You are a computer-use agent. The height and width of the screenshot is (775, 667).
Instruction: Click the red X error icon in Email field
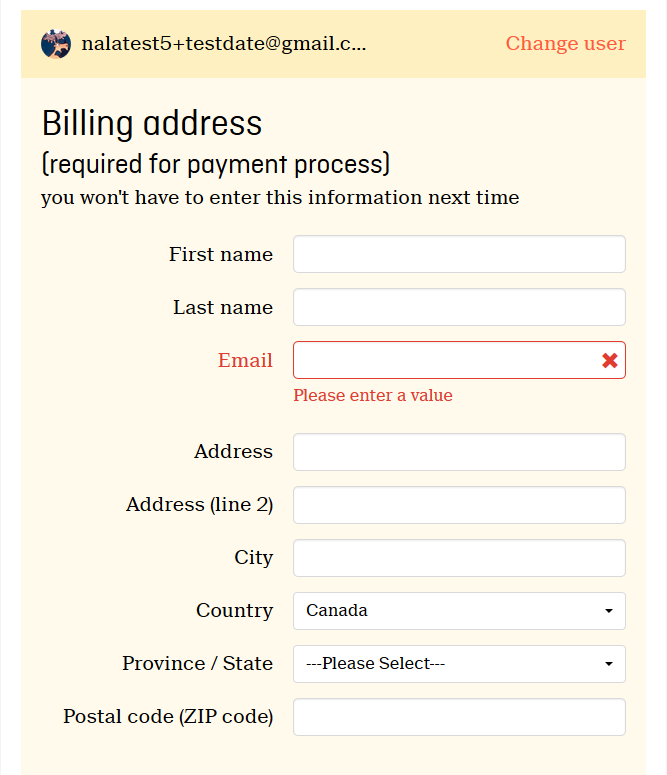click(610, 360)
